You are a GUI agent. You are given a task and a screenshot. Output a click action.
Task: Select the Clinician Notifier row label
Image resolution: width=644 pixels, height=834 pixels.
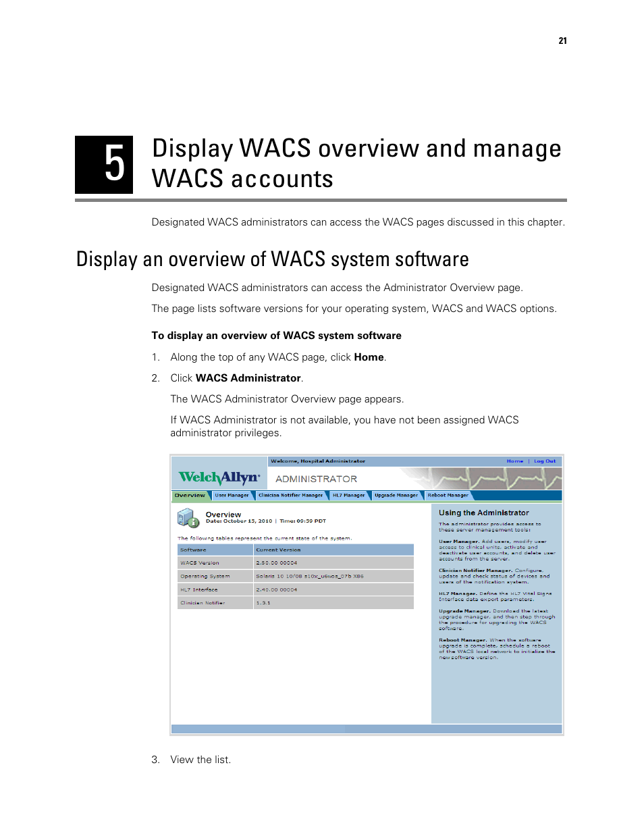point(203,603)
